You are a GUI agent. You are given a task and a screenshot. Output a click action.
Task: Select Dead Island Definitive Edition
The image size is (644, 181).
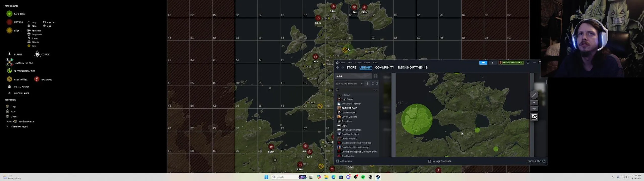click(x=356, y=143)
